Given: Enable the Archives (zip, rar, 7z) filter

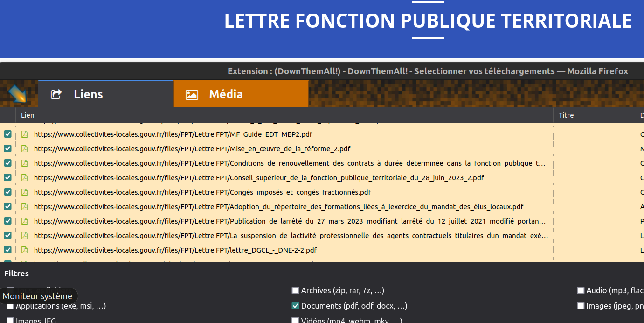Looking at the screenshot, I should pyautogui.click(x=295, y=290).
